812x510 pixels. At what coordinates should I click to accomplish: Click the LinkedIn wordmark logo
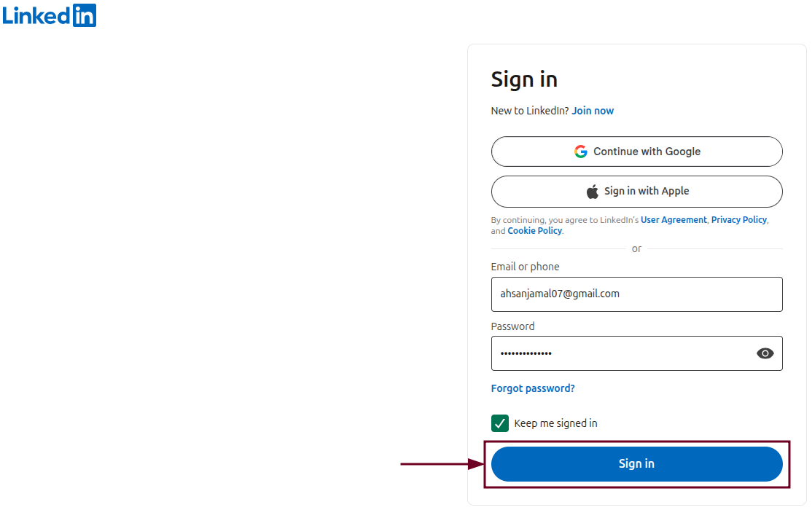click(36, 15)
